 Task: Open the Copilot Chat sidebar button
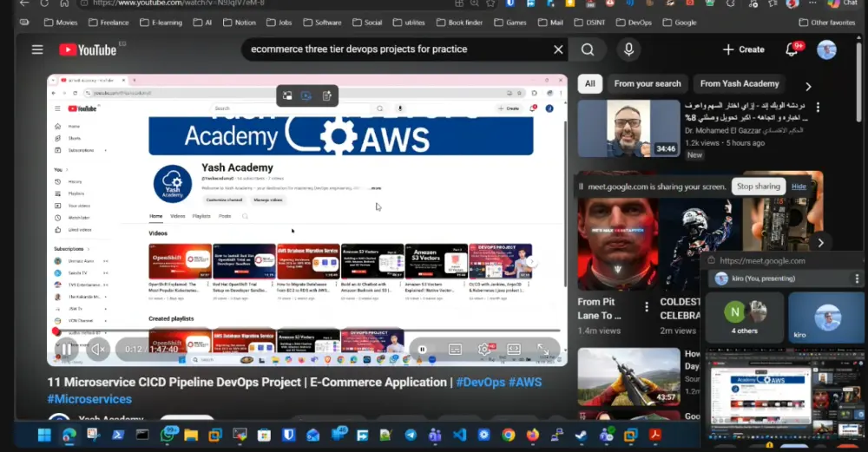pos(843,3)
